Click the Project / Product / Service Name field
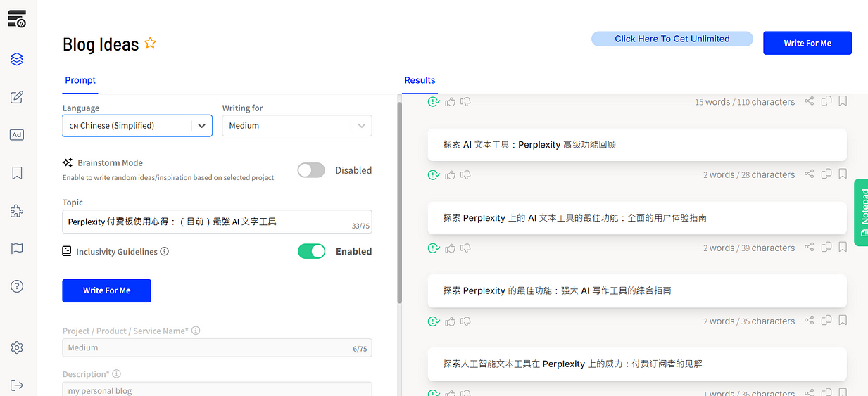 (217, 347)
